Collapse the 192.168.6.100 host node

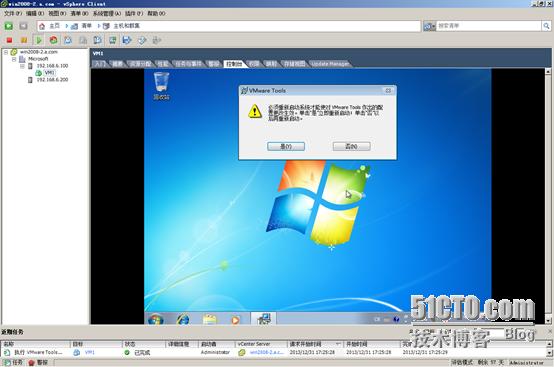[22, 66]
